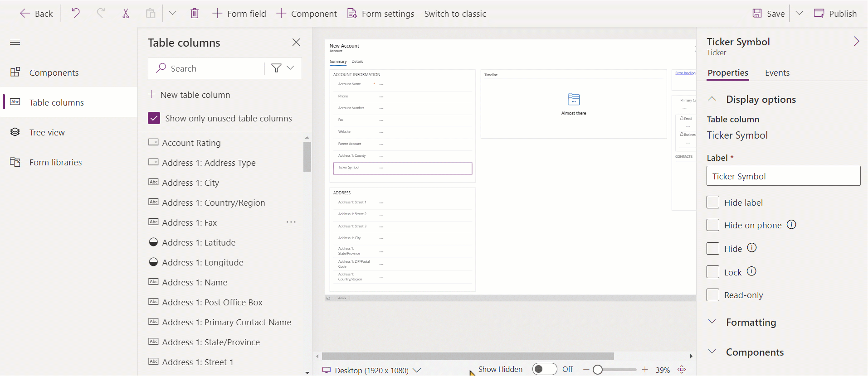
Task: Add a new Component
Action: [307, 14]
